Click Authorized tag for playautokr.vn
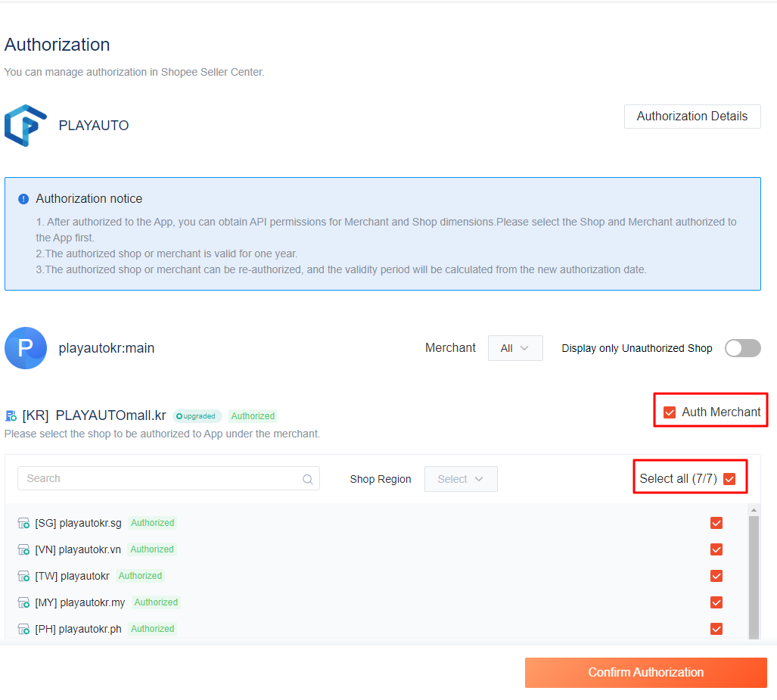 tap(152, 549)
